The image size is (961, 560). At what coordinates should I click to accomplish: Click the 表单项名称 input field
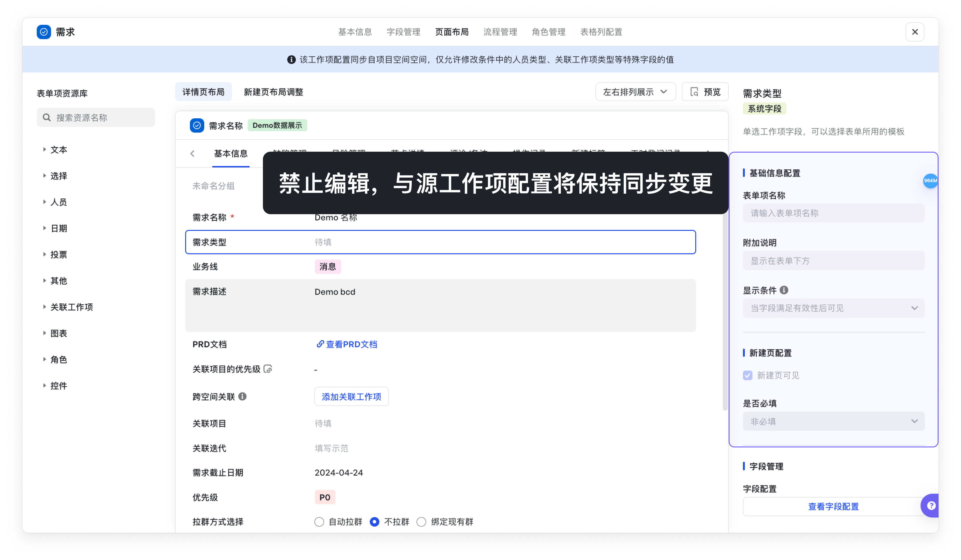click(x=834, y=213)
